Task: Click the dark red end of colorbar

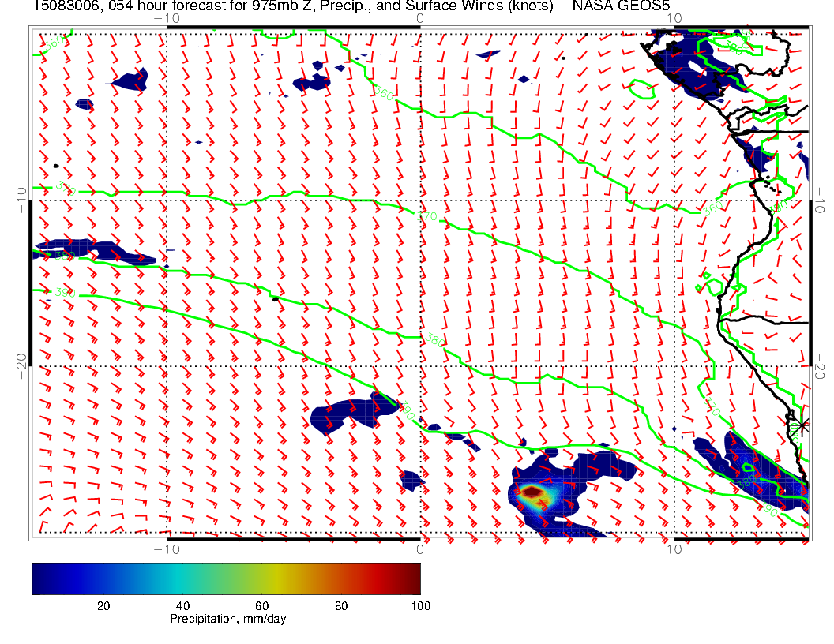Action: click(x=412, y=578)
